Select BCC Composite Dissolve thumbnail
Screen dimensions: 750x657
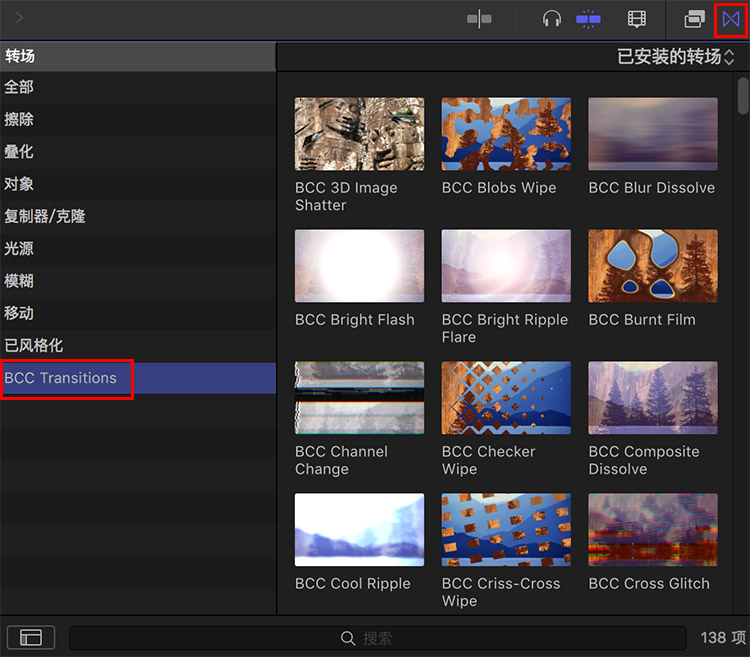coord(653,398)
